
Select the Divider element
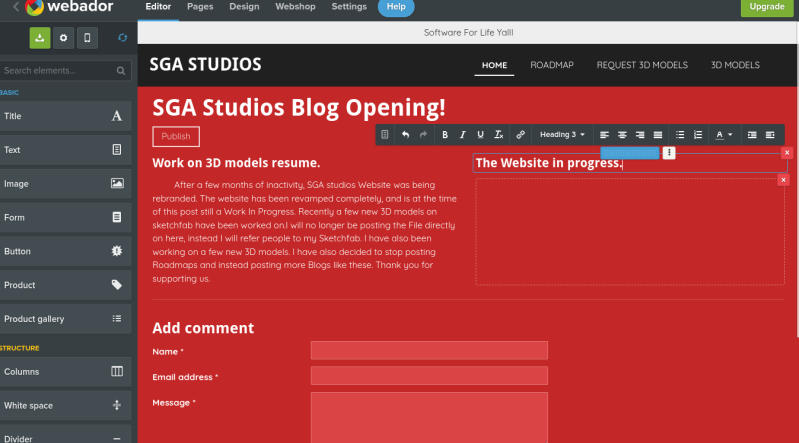pos(65,435)
